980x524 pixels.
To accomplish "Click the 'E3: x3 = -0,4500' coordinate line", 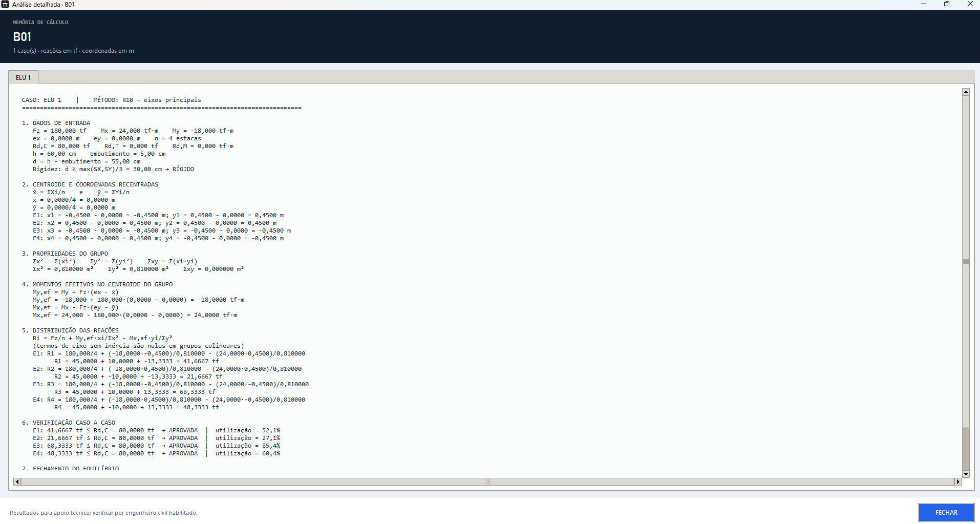I will (162, 230).
